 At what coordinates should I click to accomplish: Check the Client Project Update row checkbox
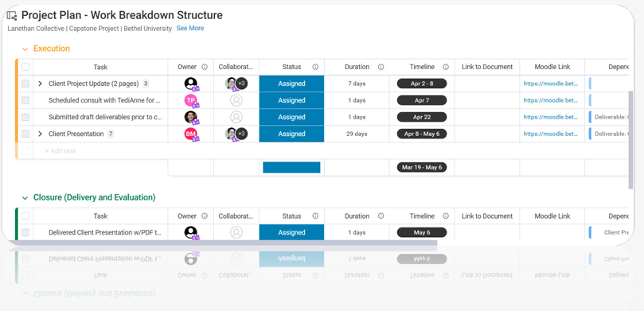(25, 84)
